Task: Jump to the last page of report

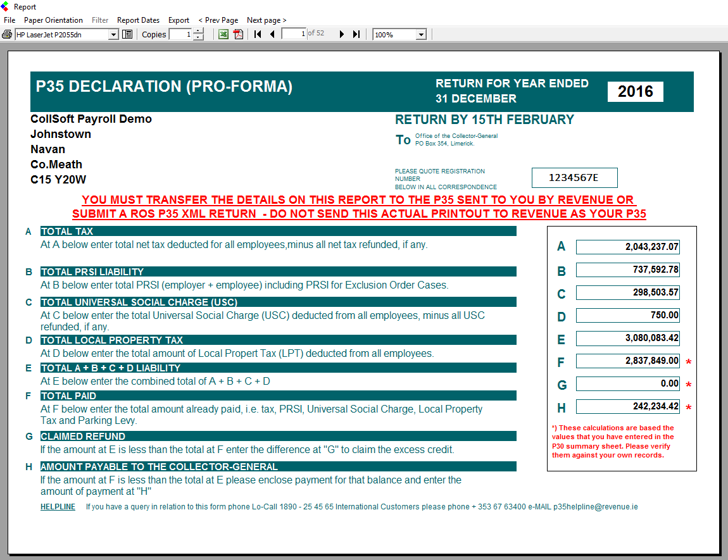Action: click(356, 34)
